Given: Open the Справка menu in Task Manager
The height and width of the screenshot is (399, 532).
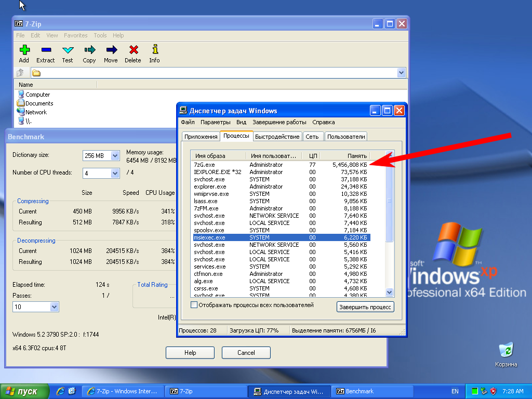Looking at the screenshot, I should [323, 122].
